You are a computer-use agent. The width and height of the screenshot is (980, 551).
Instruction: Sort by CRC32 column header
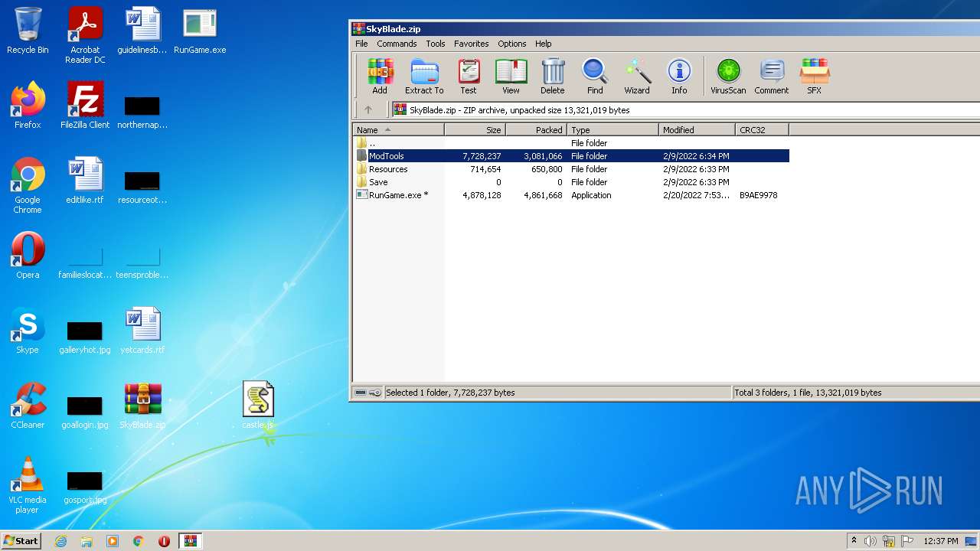click(x=762, y=130)
